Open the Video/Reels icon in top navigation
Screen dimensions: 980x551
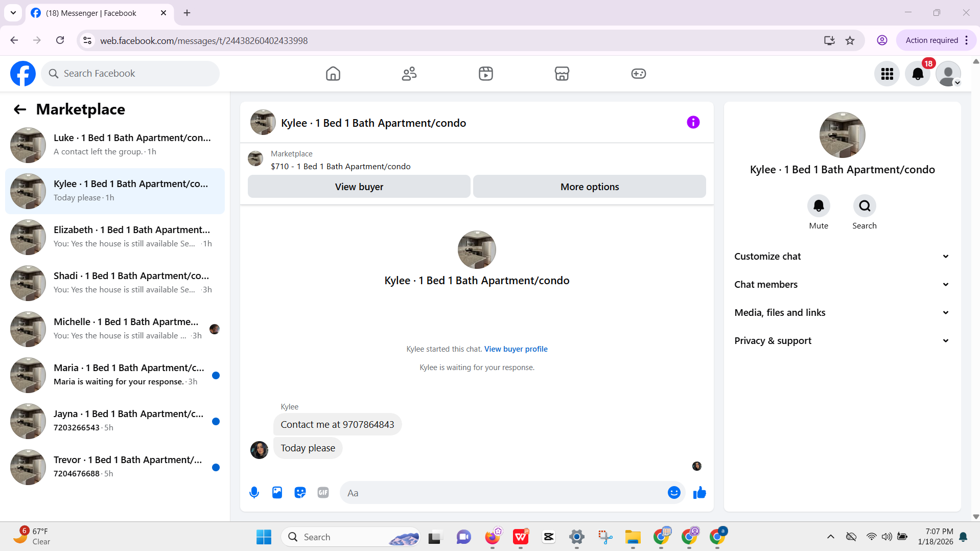point(486,74)
